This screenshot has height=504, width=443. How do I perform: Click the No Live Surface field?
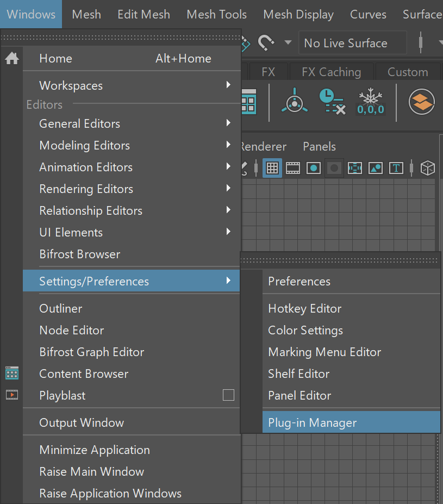pos(353,43)
